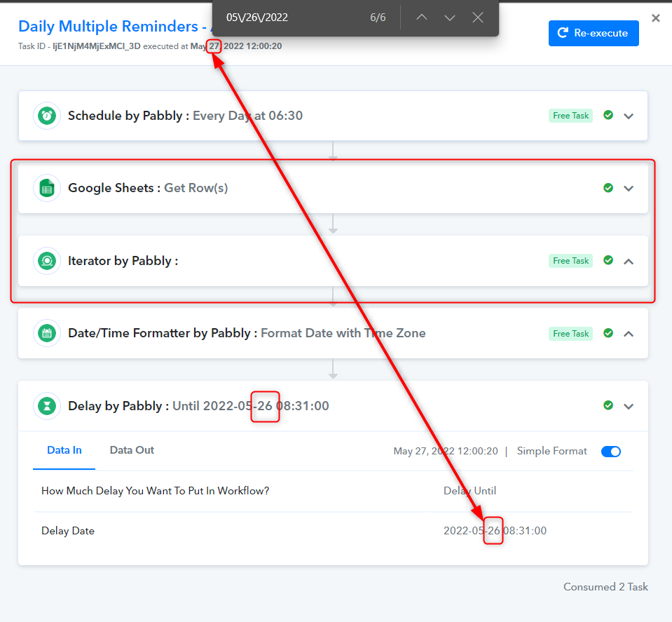Click the 6/6 match counter

378,18
